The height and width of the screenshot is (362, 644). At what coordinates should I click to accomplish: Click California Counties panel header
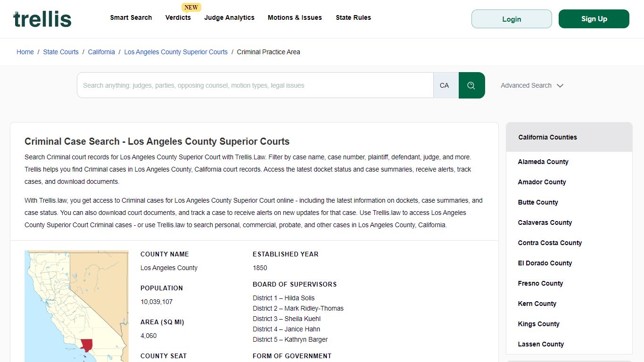tap(569, 137)
